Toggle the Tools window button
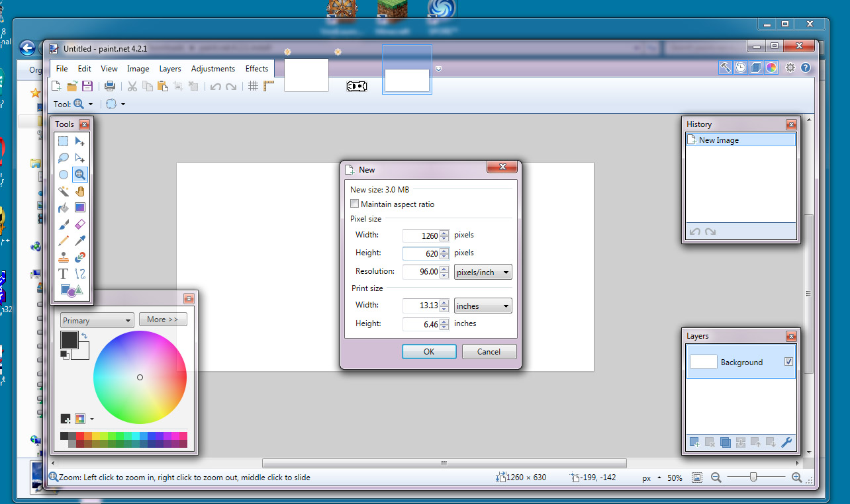This screenshot has height=504, width=850. [726, 67]
